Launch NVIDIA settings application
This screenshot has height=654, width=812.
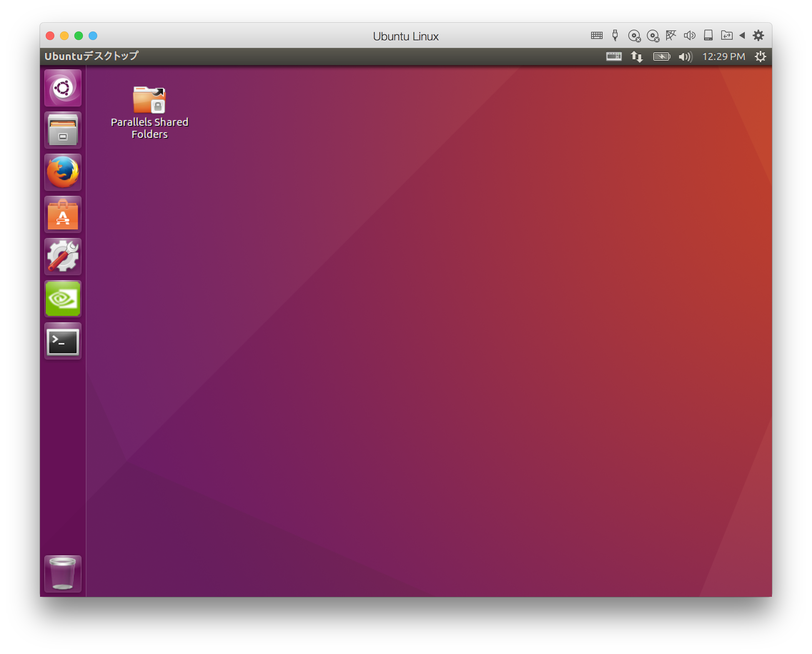(63, 299)
